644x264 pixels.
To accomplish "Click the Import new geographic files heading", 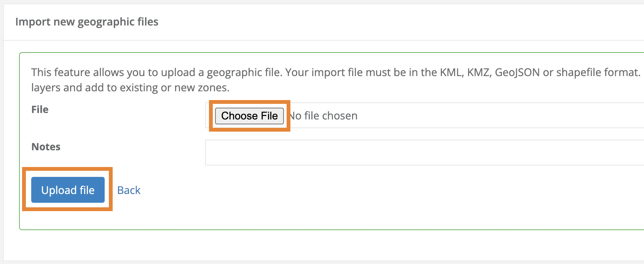I will [87, 22].
